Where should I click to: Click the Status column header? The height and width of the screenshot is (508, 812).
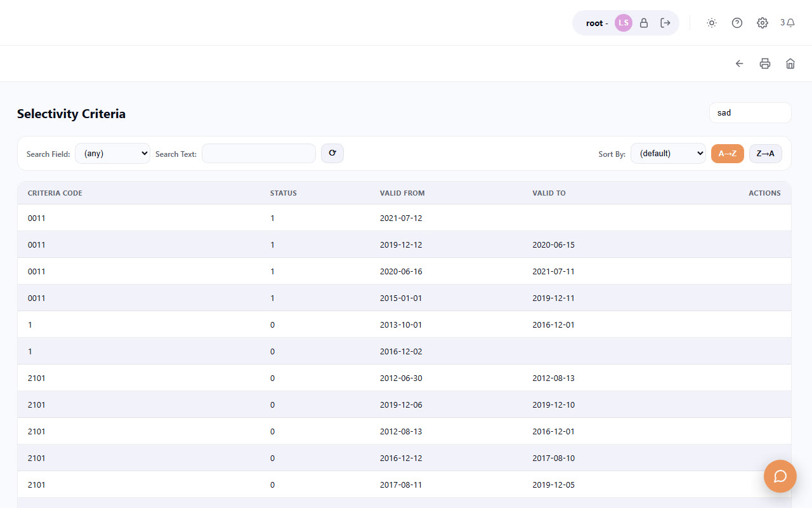pos(284,193)
